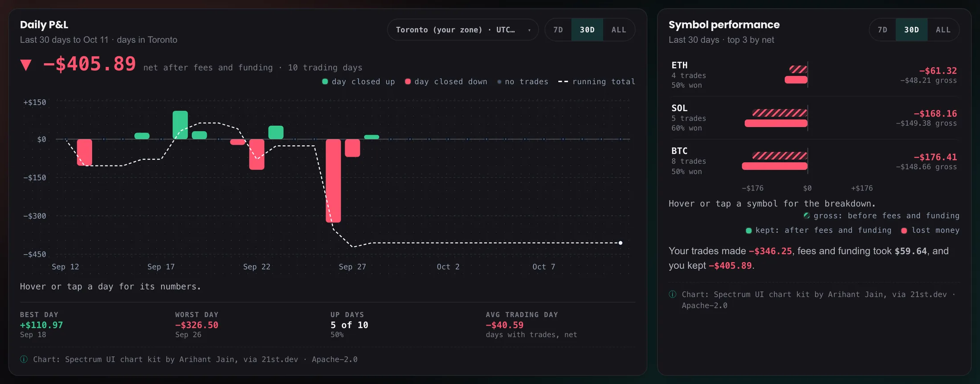Click the −$405.89 net total headline
The height and width of the screenshot is (384, 980).
[x=90, y=64]
